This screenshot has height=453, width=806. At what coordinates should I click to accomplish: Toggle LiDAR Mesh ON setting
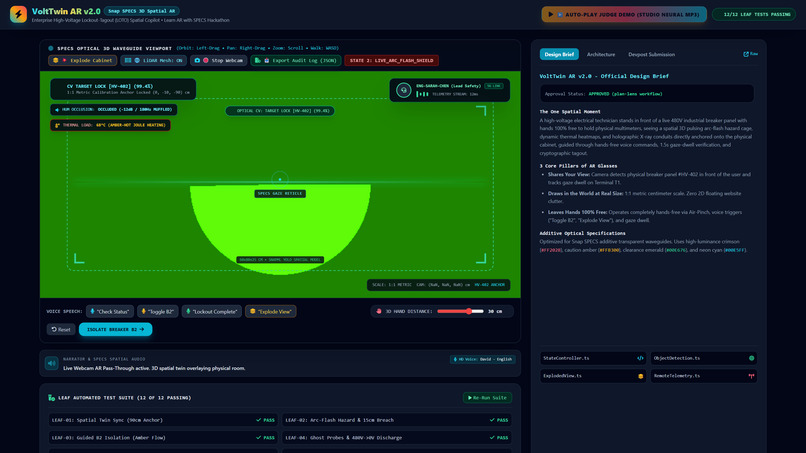click(x=153, y=60)
